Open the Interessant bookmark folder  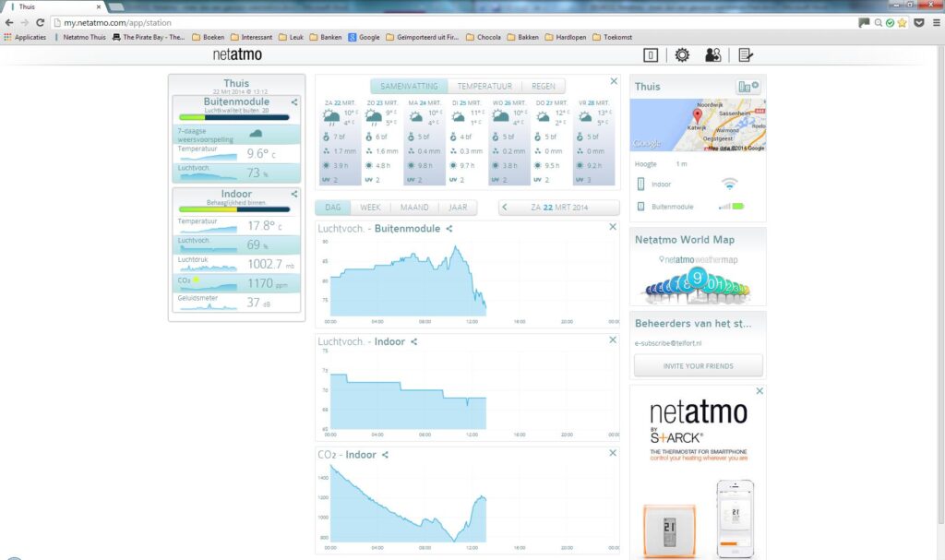[251, 38]
